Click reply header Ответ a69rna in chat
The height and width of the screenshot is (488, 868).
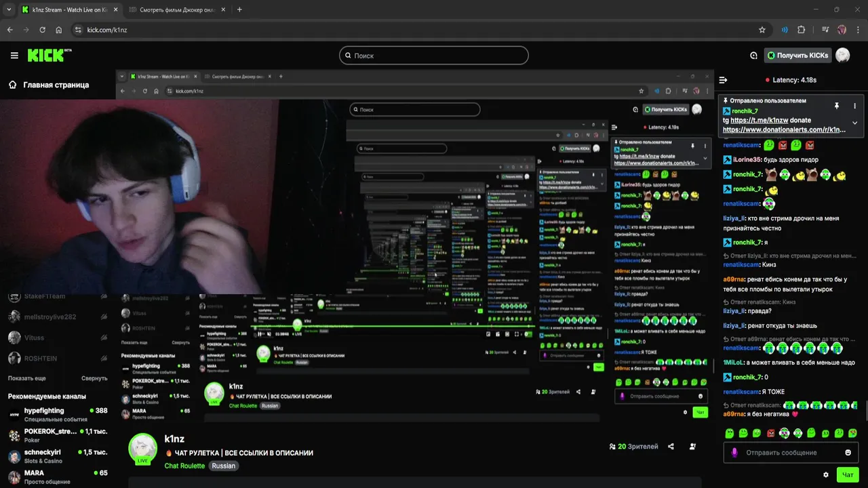click(791, 339)
